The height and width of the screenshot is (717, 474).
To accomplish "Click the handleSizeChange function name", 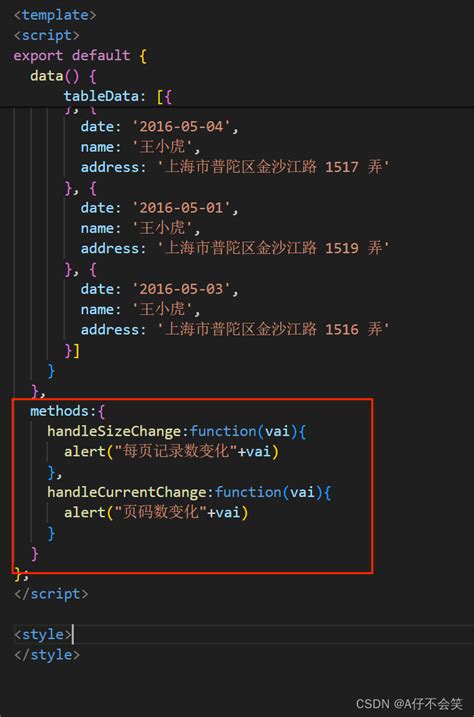I will 114,431.
